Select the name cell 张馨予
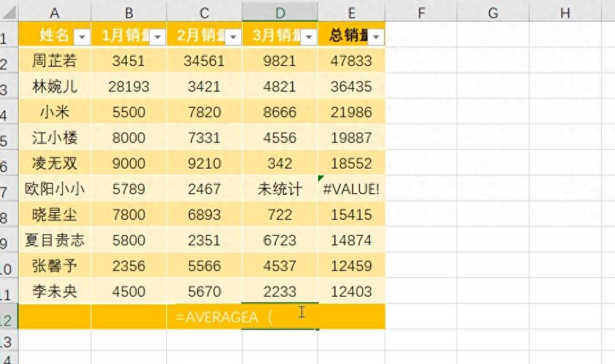The height and width of the screenshot is (364, 615). pyautogui.click(x=55, y=266)
